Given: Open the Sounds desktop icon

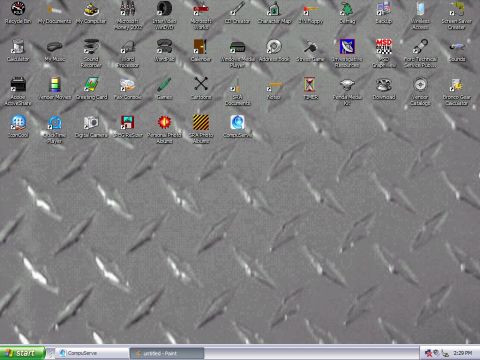Looking at the screenshot, I should 457,47.
